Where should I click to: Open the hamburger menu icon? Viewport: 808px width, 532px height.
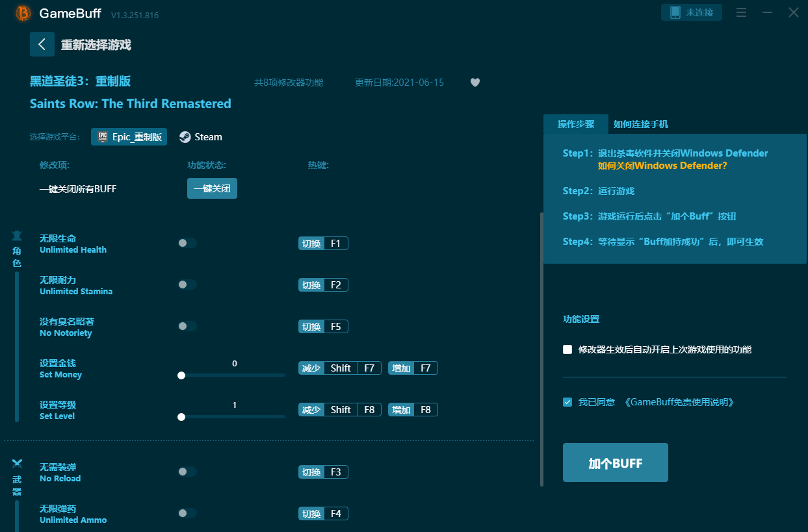coord(741,13)
